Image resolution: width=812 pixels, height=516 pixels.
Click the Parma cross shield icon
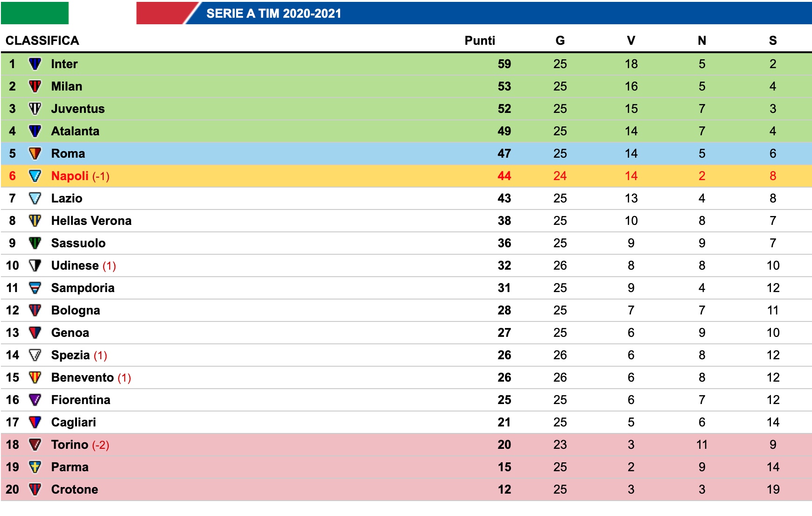coord(35,467)
